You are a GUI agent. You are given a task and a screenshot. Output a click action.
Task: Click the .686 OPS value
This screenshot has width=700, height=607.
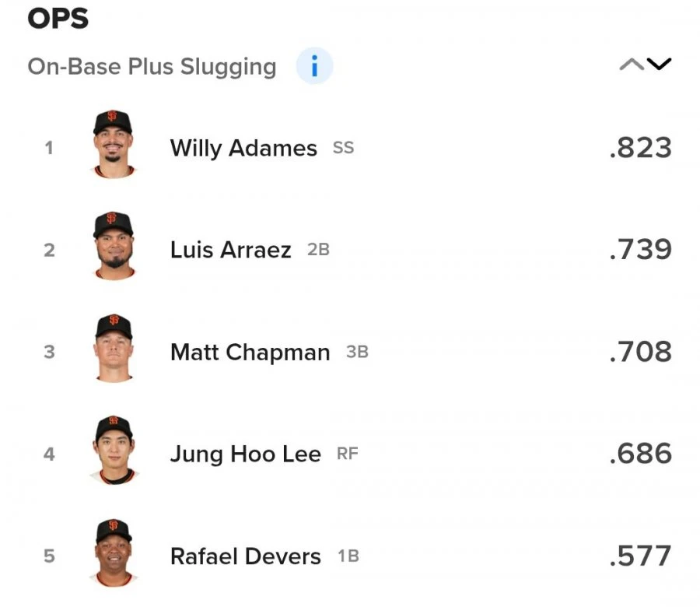coord(640,454)
